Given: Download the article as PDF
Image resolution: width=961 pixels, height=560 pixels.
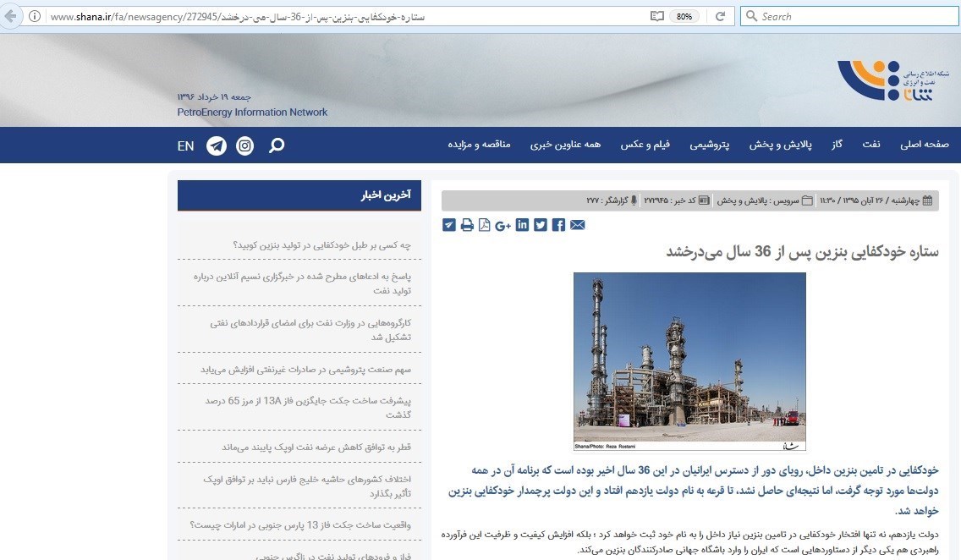Looking at the screenshot, I should point(484,225).
